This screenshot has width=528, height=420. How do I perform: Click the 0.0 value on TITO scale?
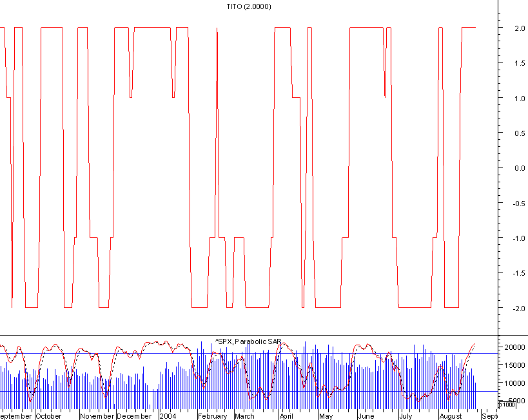point(520,169)
